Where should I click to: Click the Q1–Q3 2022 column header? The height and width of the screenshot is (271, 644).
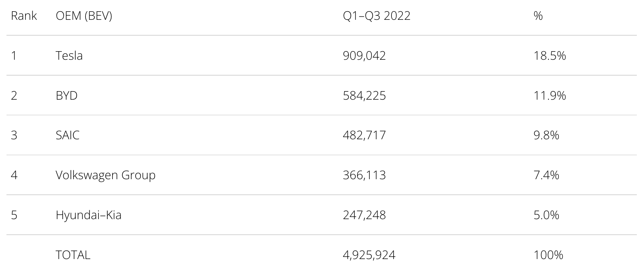377,16
